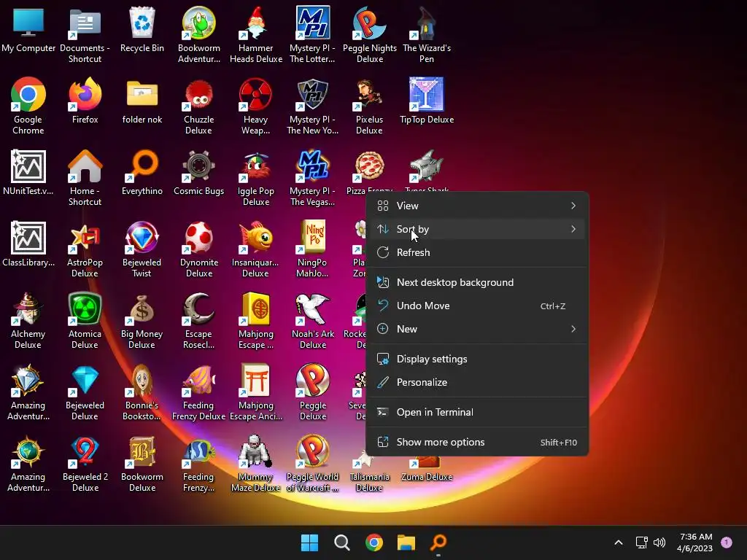Open the Windows Start menu
The image size is (747, 560).
(x=309, y=542)
